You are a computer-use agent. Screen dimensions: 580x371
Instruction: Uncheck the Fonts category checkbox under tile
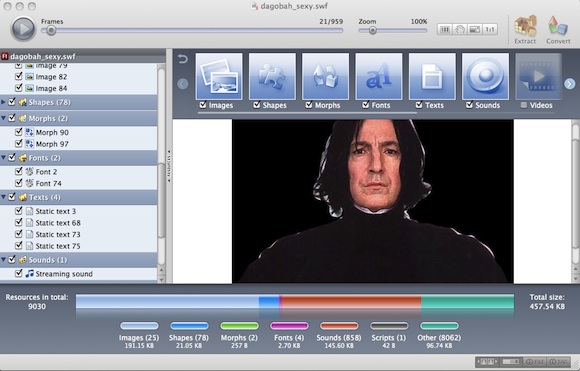[366, 105]
